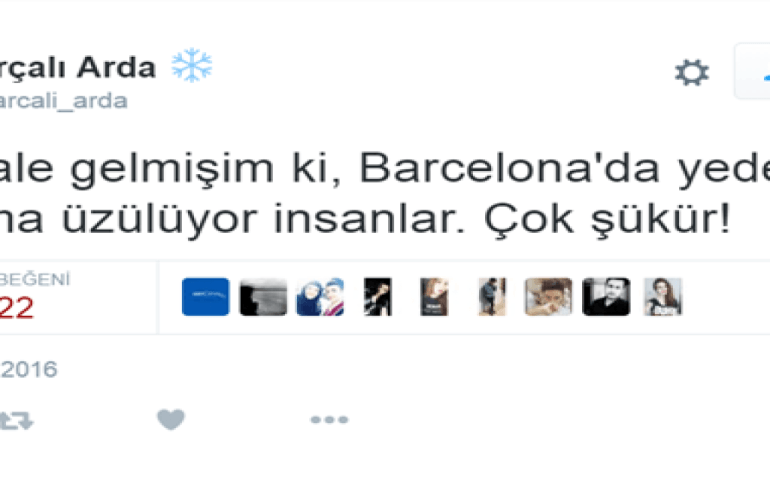Screen dimensions: 770x485
Task: Open the grayscale landscape liker avatar
Action: (x=263, y=296)
